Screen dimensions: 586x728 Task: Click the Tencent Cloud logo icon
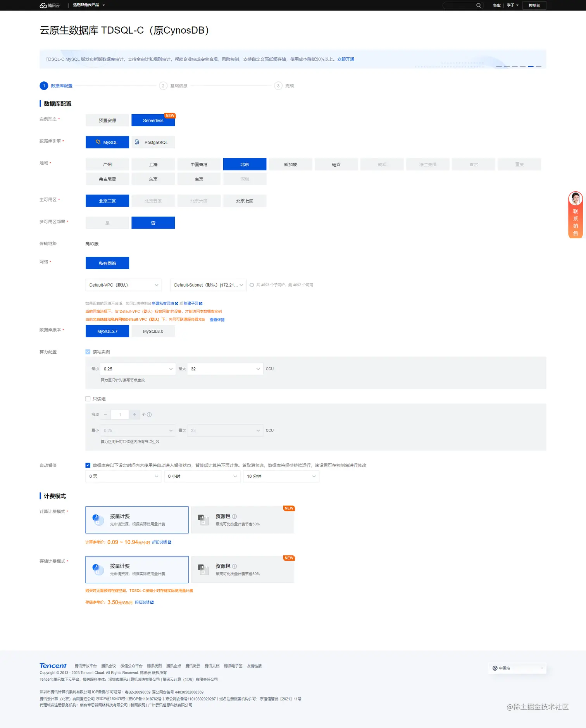[x=43, y=5]
